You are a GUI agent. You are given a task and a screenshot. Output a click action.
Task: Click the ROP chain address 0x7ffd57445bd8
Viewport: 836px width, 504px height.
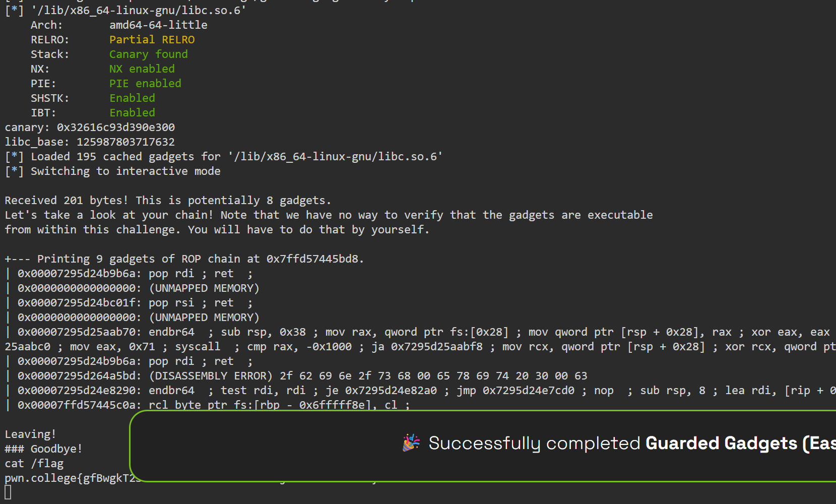click(x=312, y=259)
